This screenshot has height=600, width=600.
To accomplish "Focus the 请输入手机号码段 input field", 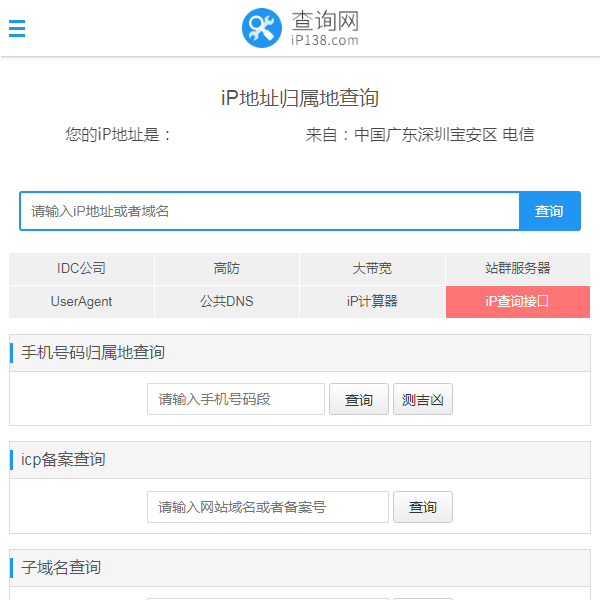I will coord(236,399).
